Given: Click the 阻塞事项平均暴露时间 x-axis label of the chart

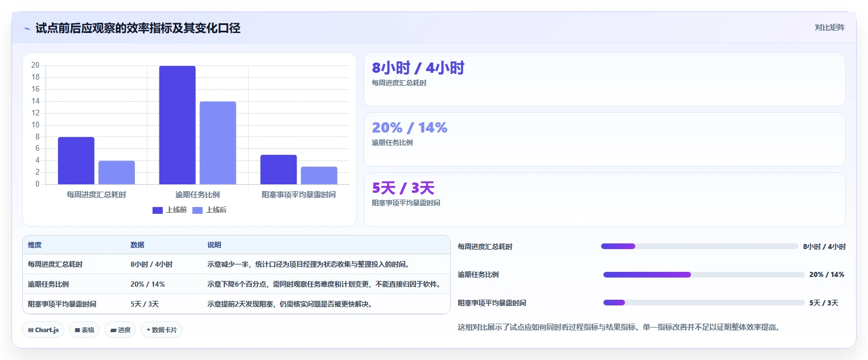Looking at the screenshot, I should pos(299,195).
